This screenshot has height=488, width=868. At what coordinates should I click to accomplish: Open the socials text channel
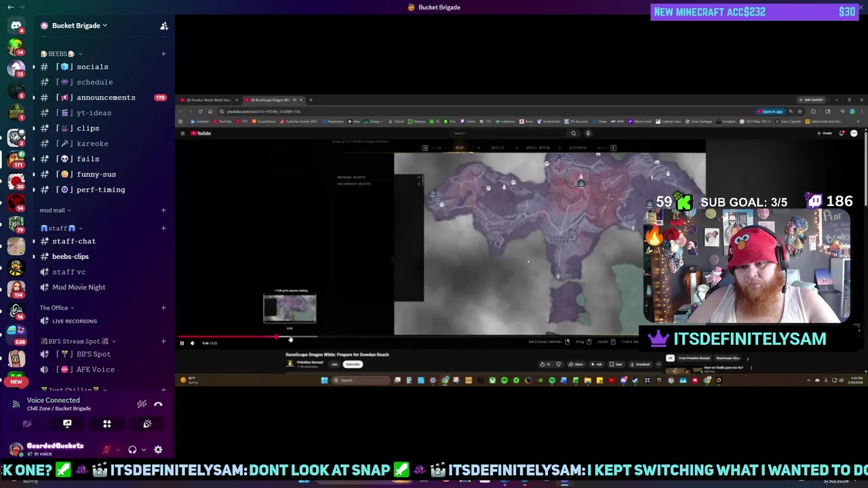(x=103, y=66)
